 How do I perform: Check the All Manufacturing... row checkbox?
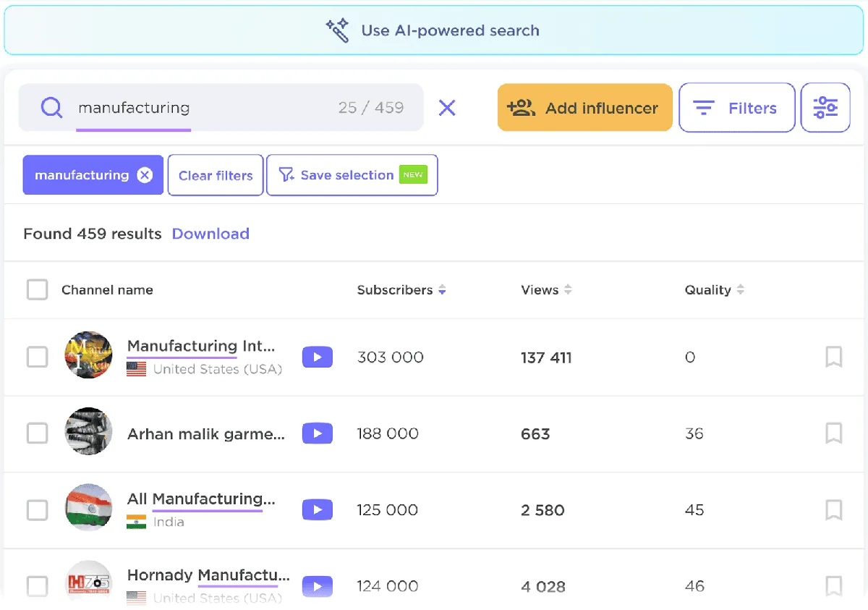[37, 509]
